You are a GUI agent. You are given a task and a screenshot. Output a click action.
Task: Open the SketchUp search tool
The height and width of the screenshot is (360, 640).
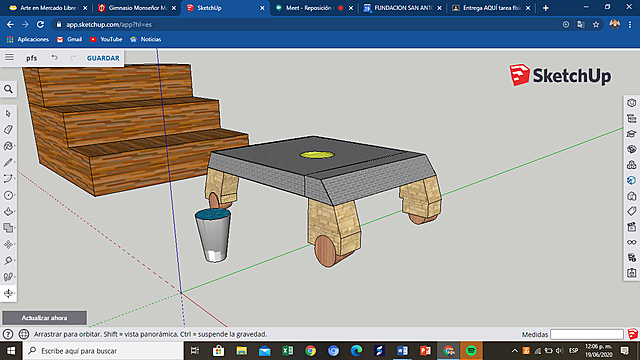pyautogui.click(x=8, y=89)
